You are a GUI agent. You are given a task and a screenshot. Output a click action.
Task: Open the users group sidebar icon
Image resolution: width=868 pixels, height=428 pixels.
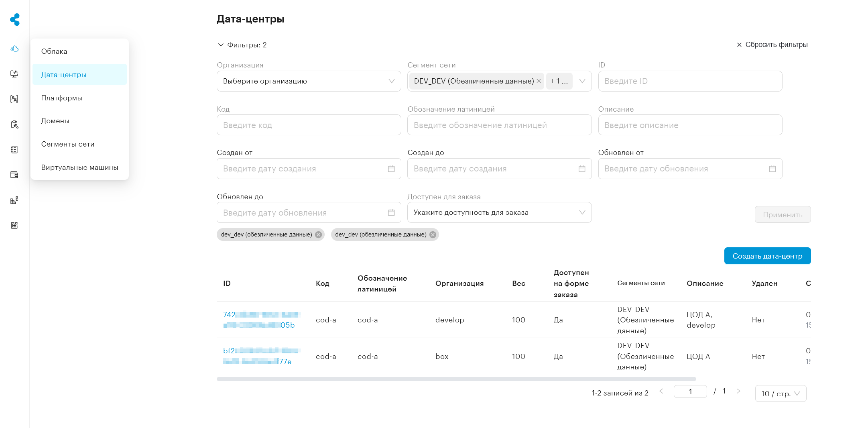click(x=14, y=99)
